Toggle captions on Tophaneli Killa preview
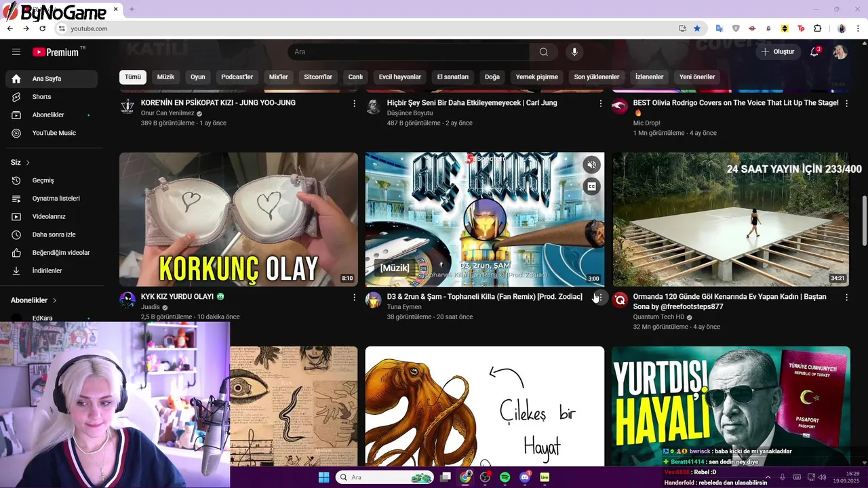 tap(592, 186)
